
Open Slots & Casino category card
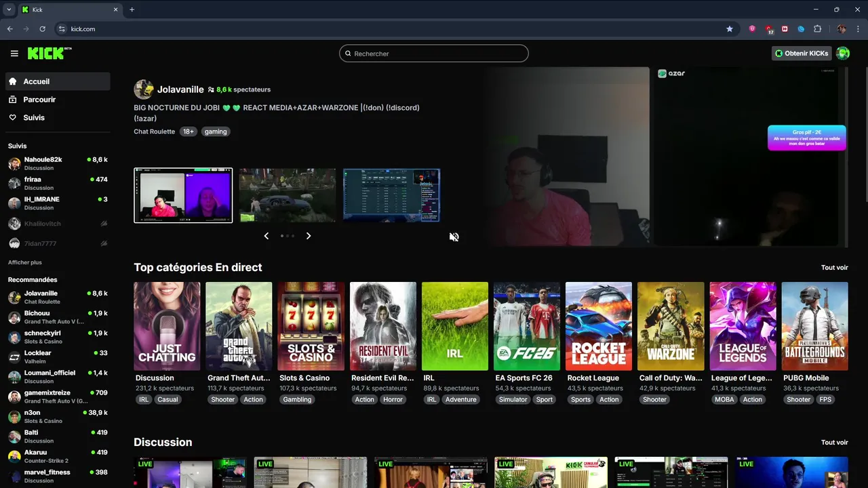pos(311,326)
